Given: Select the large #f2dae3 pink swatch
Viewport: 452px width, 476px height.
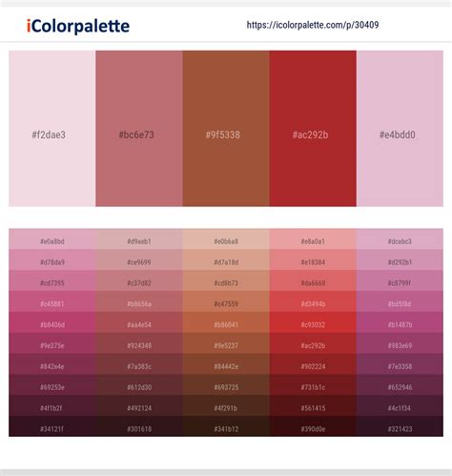Looking at the screenshot, I should click(52, 129).
